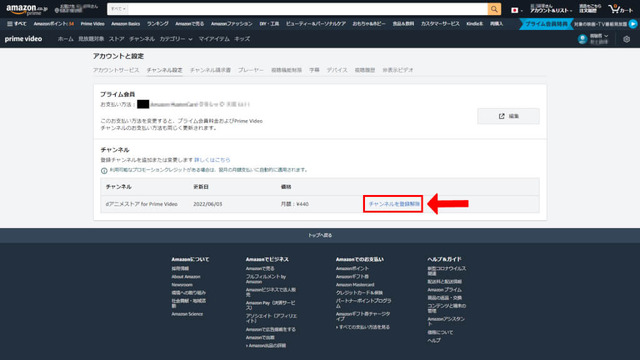Open DIY・工具 nav item

(x=269, y=24)
